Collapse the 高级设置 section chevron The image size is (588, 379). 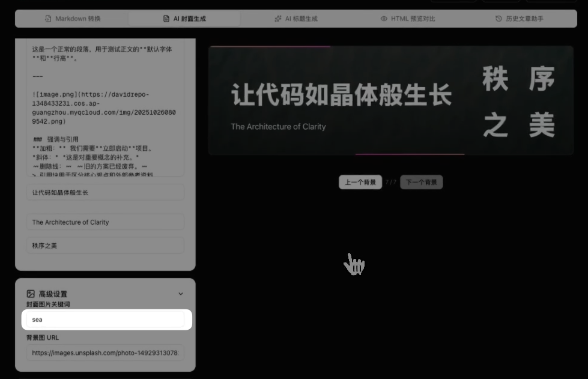pyautogui.click(x=181, y=294)
